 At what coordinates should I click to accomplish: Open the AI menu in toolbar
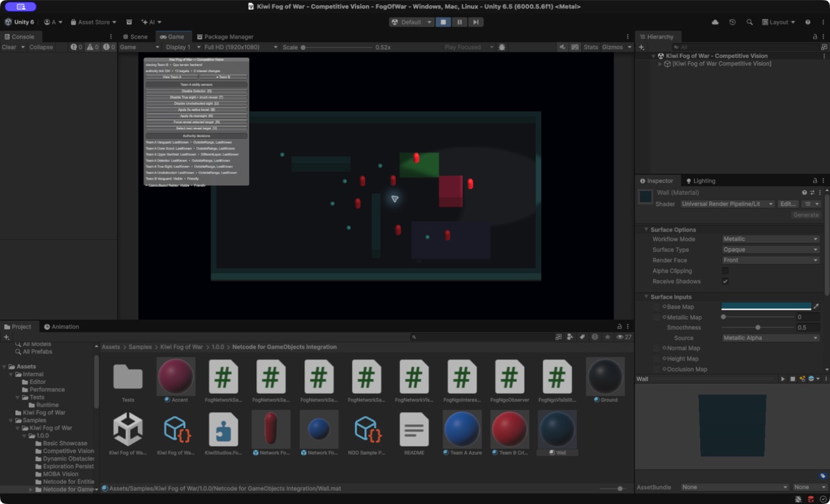click(151, 22)
